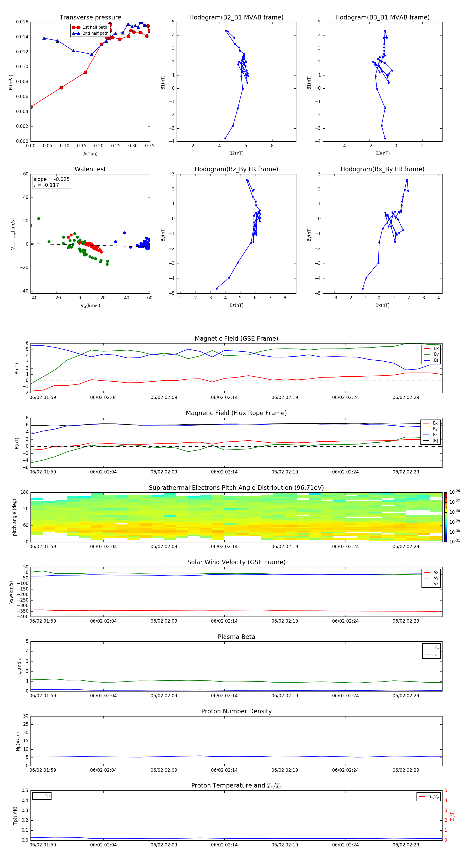Select Bx' in the Flux Rope legend
Viewport: 473px width, 868px height.
431,423
